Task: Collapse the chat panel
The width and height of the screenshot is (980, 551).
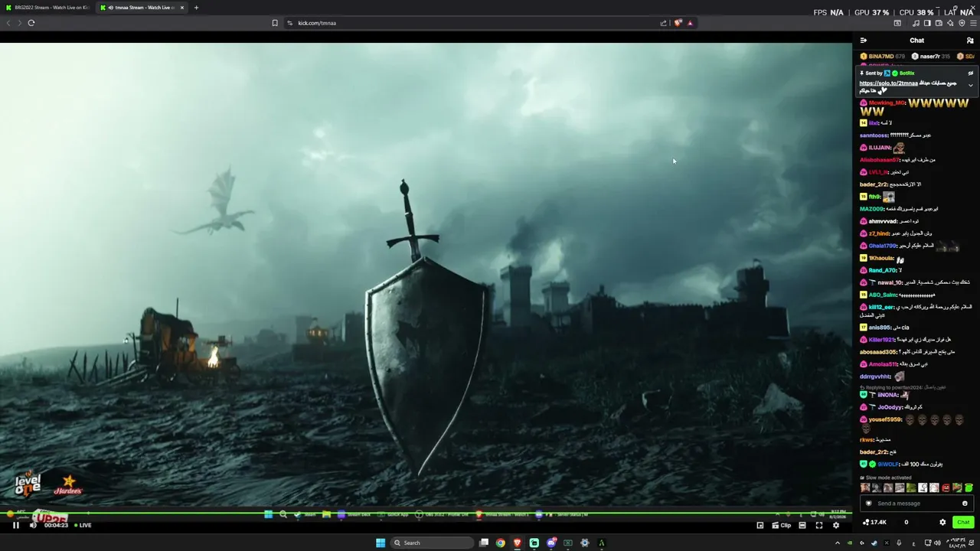Action: (864, 41)
